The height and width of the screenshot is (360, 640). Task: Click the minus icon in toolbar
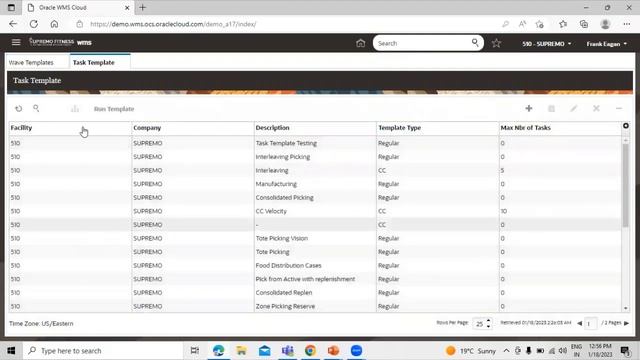click(619, 109)
